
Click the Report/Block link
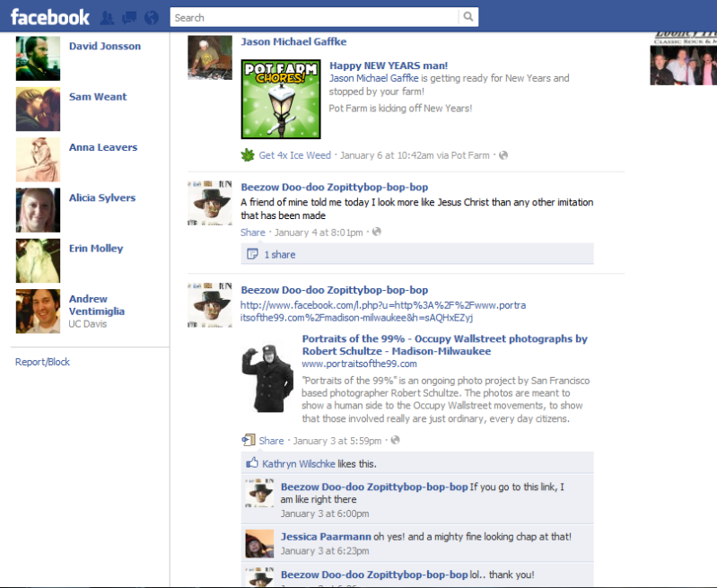42,362
